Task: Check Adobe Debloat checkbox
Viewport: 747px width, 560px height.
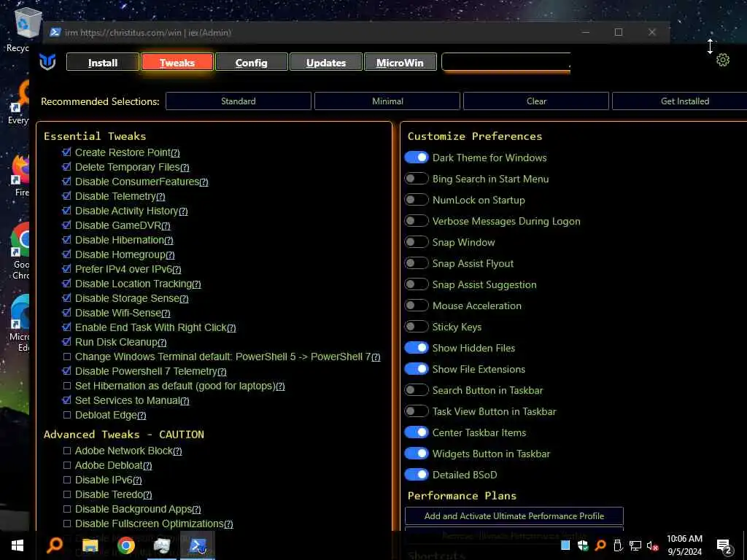Action: coord(66,465)
